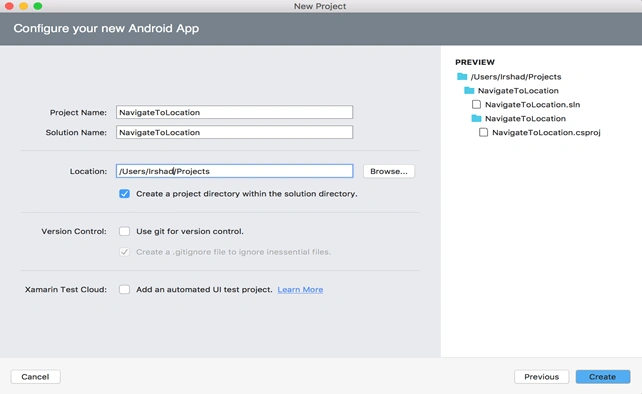This screenshot has width=642, height=394.
Task: Open the Learn More link
Action: [x=300, y=290]
